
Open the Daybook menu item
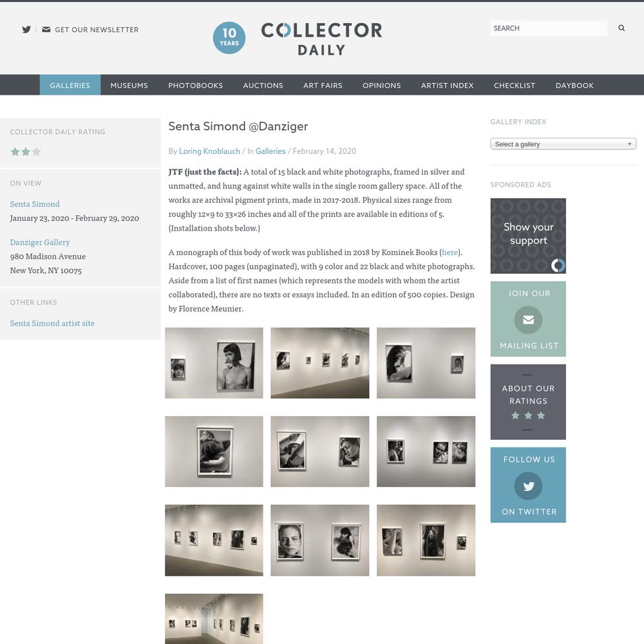click(x=574, y=85)
